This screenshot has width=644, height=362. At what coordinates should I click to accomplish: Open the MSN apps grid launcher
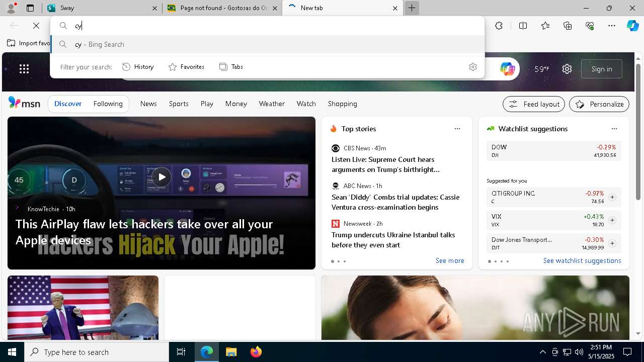24,69
